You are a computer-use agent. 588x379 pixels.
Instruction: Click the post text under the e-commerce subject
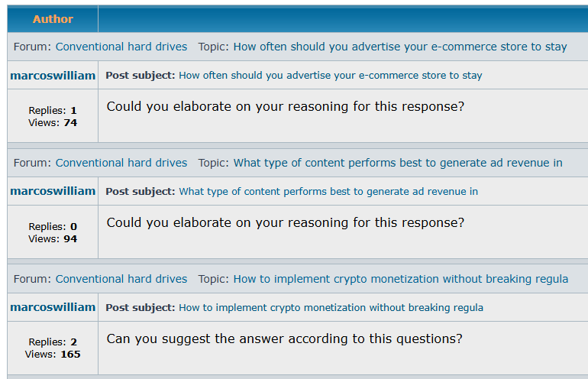(x=286, y=106)
